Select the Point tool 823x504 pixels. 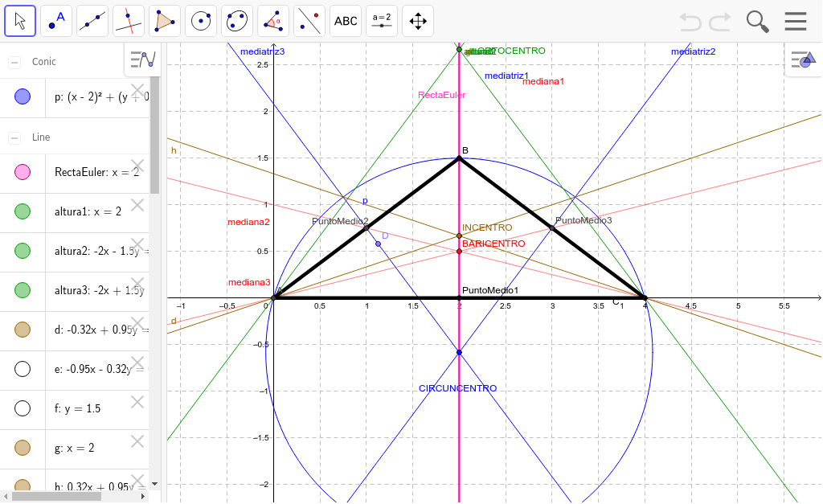(56, 21)
